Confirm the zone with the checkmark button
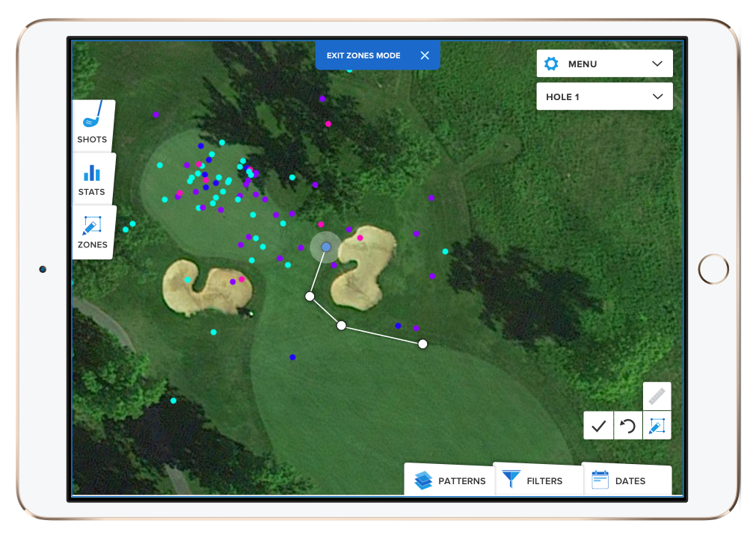756x538 pixels. click(598, 426)
